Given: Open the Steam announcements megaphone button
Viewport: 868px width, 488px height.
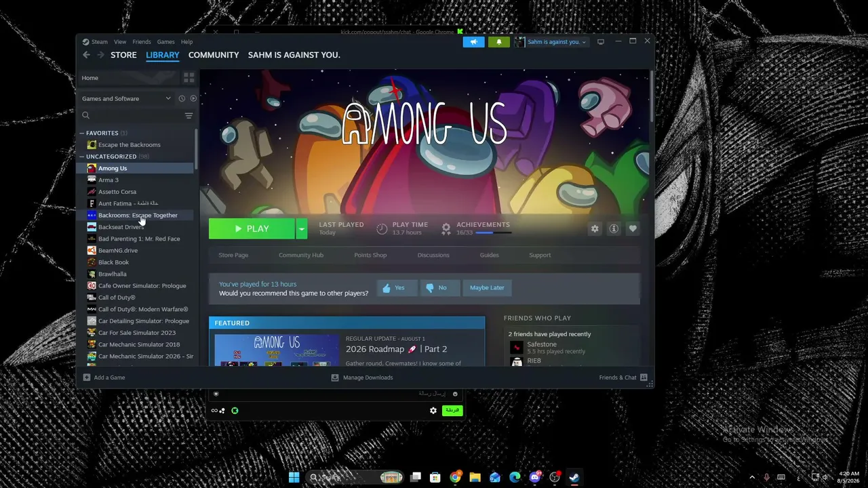Looking at the screenshot, I should point(474,42).
